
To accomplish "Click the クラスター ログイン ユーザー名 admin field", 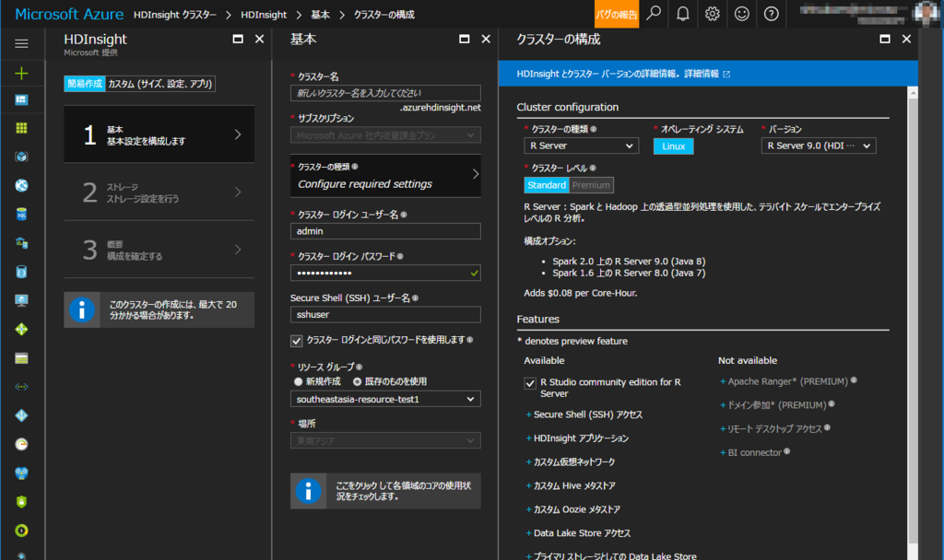I will pyautogui.click(x=385, y=231).
